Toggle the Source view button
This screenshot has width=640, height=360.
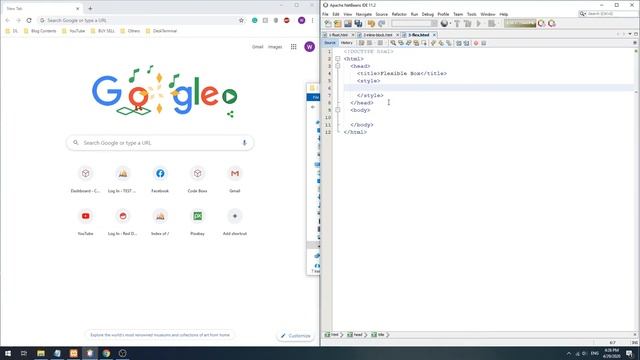pyautogui.click(x=330, y=43)
